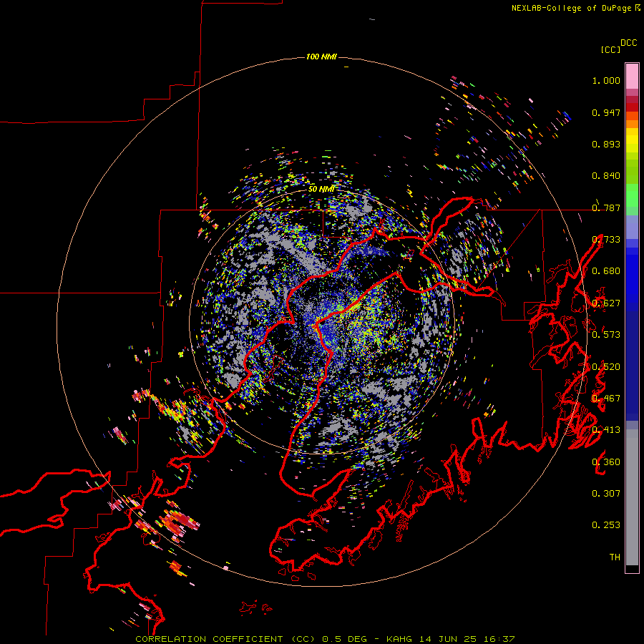Image resolution: width=644 pixels, height=644 pixels.
Task: Select the 0.253 scale value
Action: [606, 525]
